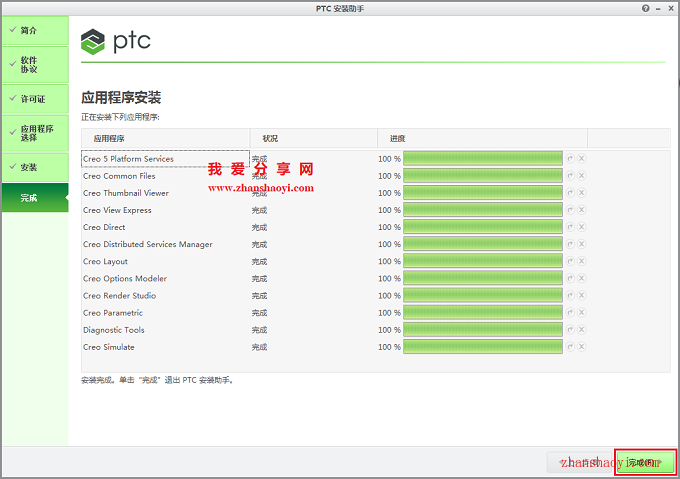Select Diagnostic Tools entry
Image resolution: width=680 pixels, height=479 pixels.
(x=114, y=330)
